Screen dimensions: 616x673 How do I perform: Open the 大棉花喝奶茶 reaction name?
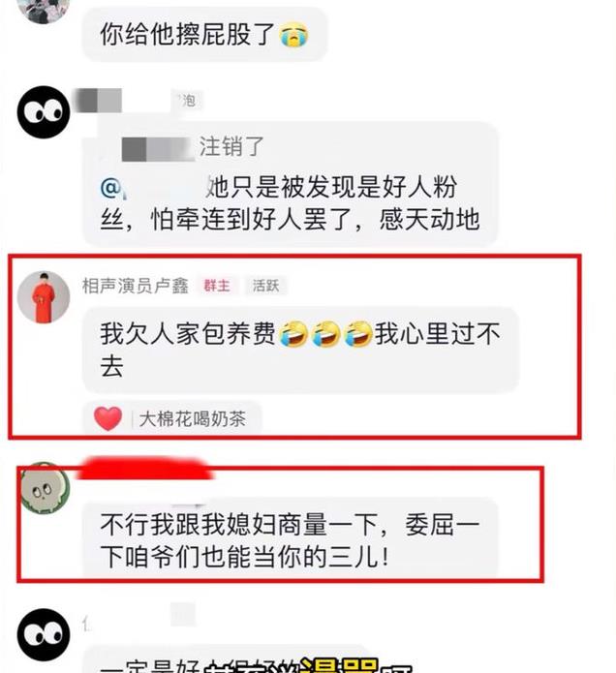(x=193, y=419)
